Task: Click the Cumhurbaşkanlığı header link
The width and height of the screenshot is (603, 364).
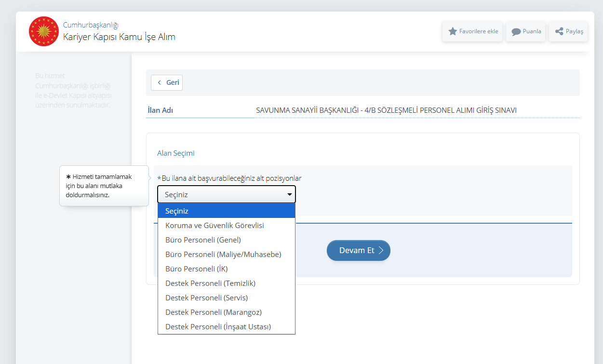Action: [x=91, y=25]
